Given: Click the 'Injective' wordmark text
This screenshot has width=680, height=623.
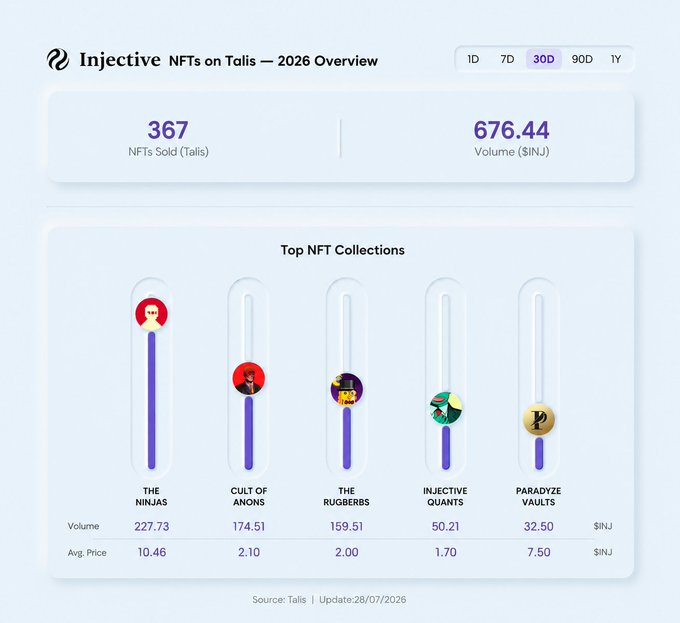Looking at the screenshot, I should 120,60.
